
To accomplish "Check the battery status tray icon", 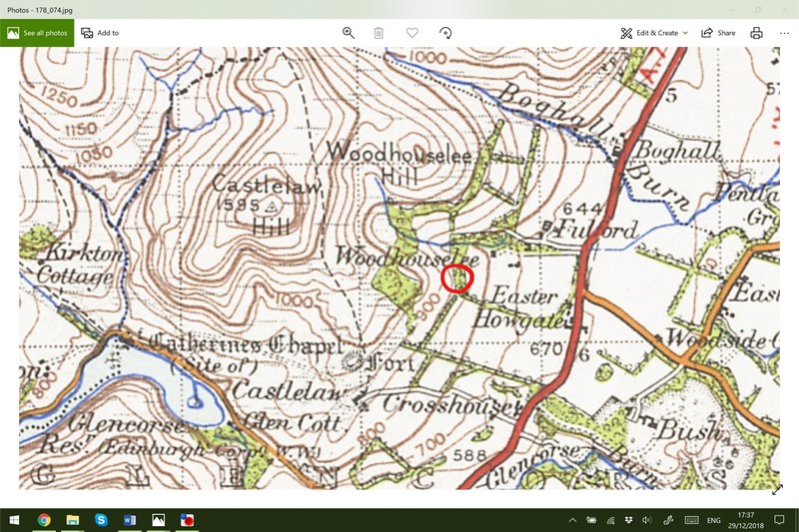I will [591, 520].
